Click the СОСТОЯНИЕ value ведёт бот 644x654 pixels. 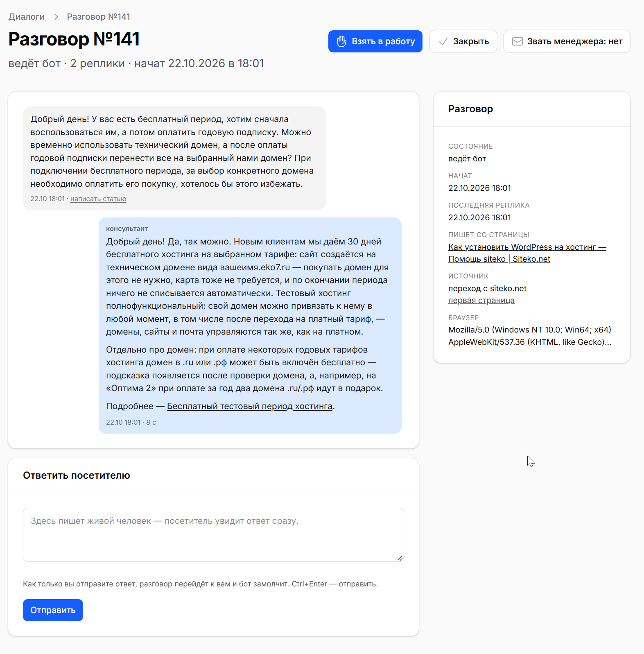[467, 158]
